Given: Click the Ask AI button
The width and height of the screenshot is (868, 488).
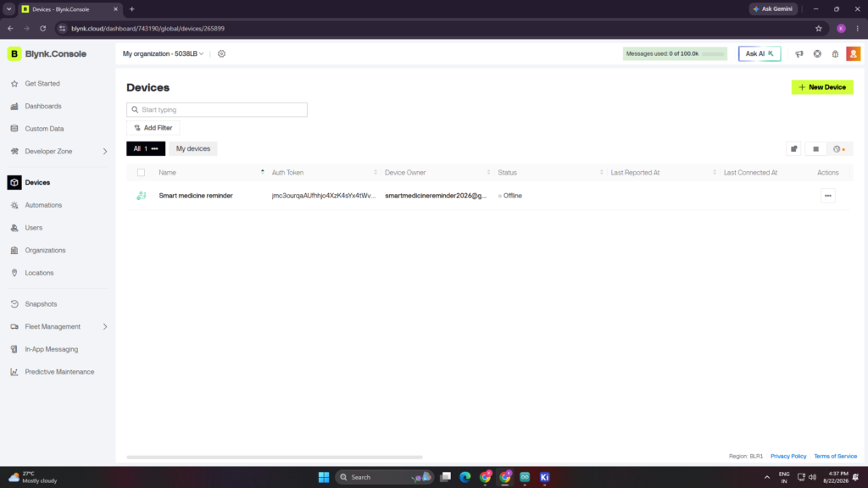Looking at the screenshot, I should (x=759, y=53).
